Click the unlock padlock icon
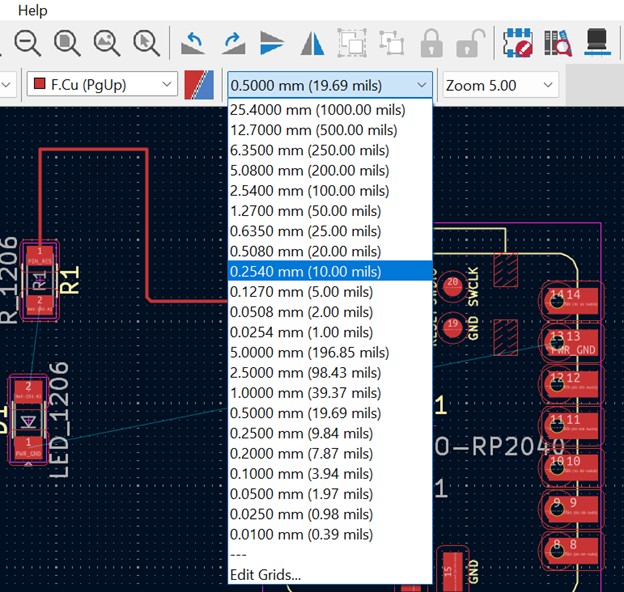Screen dimensions: 624x592 [x=468, y=42]
